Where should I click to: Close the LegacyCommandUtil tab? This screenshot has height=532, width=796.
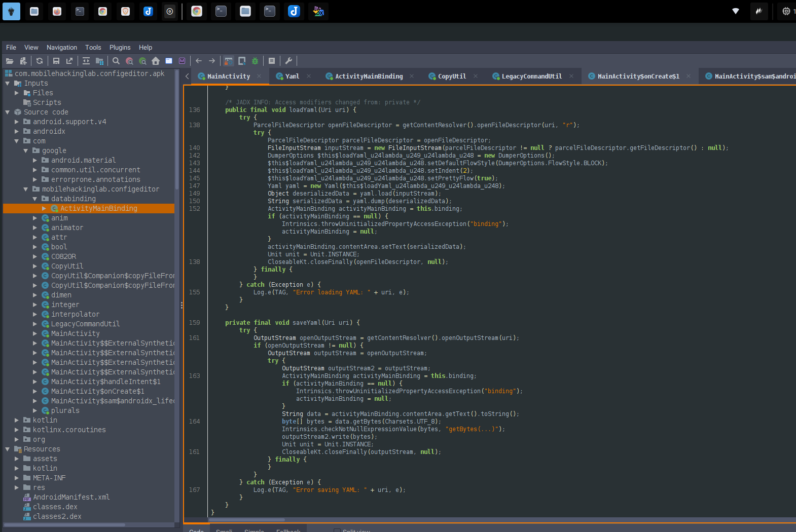571,76
